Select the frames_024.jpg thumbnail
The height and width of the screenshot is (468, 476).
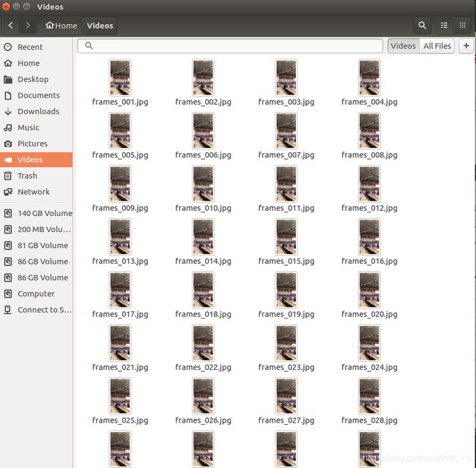[x=369, y=343]
